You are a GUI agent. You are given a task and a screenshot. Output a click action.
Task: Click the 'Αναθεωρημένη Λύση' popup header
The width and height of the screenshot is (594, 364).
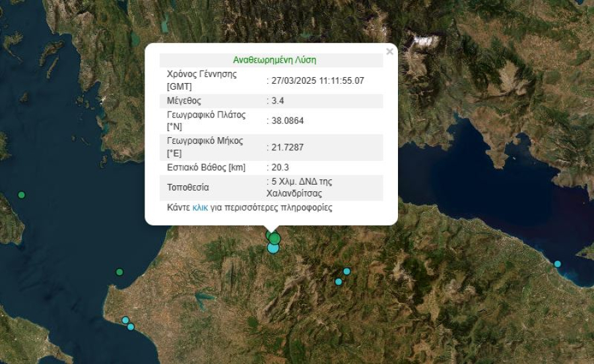[275, 60]
